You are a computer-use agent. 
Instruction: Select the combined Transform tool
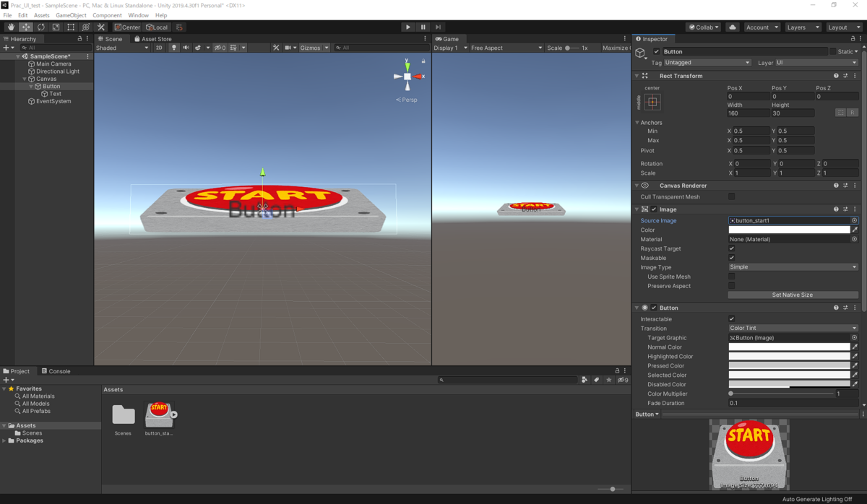tap(86, 27)
